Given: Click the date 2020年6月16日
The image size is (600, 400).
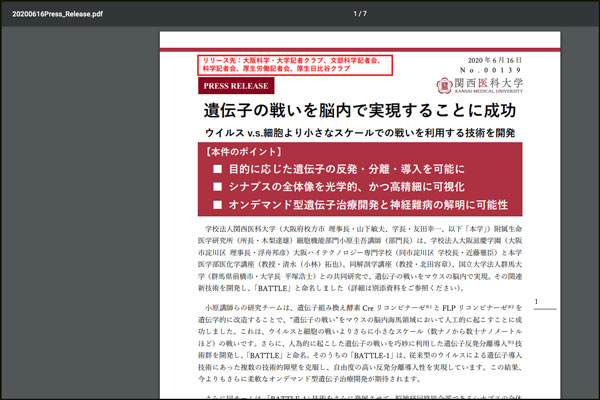Looking at the screenshot, I should click(x=488, y=56).
